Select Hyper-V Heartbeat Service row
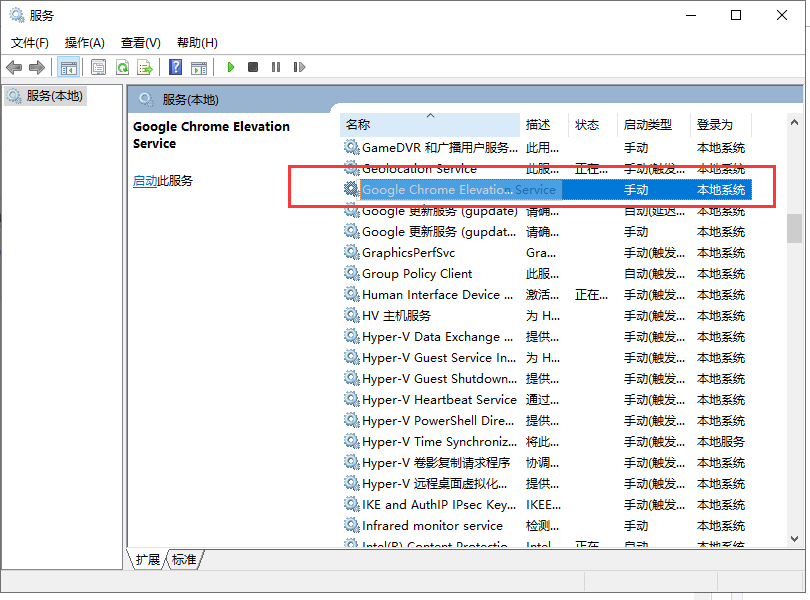 [547, 399]
